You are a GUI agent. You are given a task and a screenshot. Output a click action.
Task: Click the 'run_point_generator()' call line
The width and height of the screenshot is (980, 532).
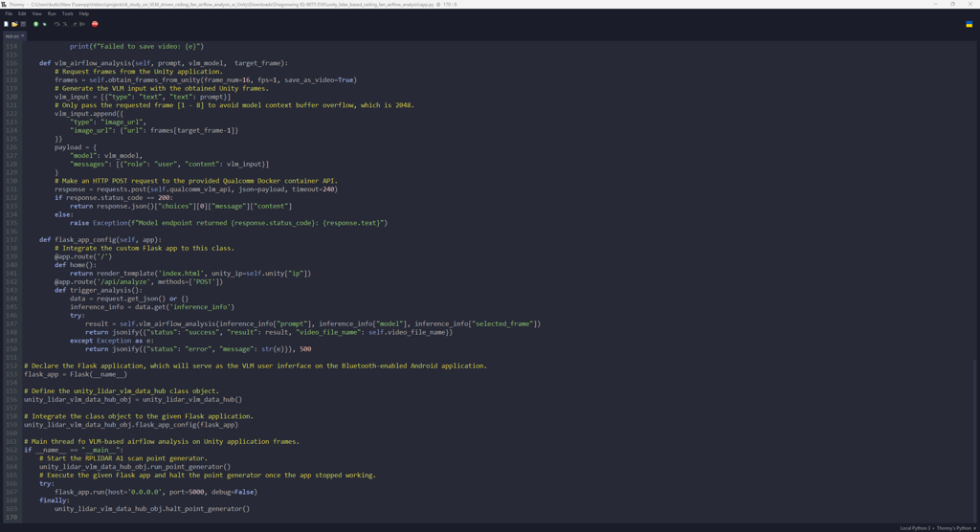[x=134, y=467]
